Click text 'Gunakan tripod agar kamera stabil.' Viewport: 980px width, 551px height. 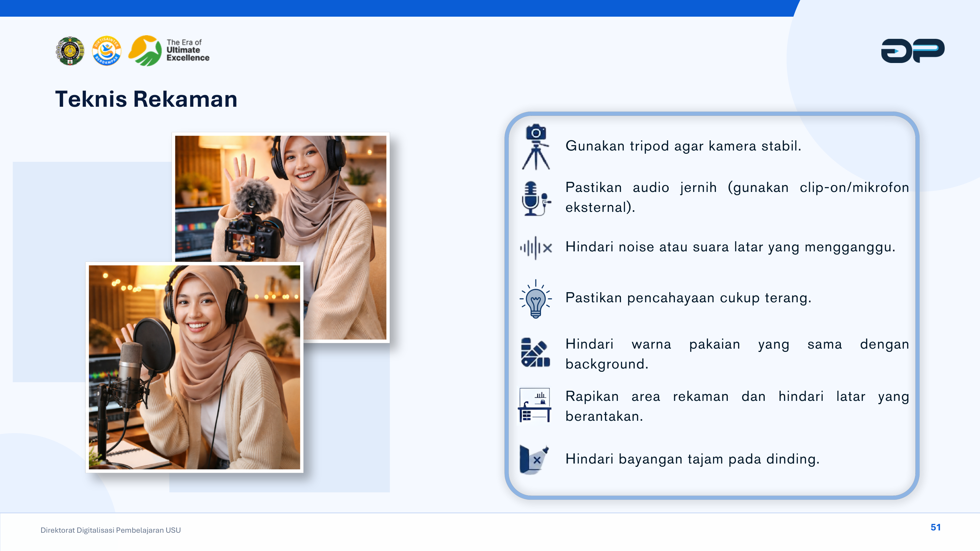pyautogui.click(x=683, y=146)
